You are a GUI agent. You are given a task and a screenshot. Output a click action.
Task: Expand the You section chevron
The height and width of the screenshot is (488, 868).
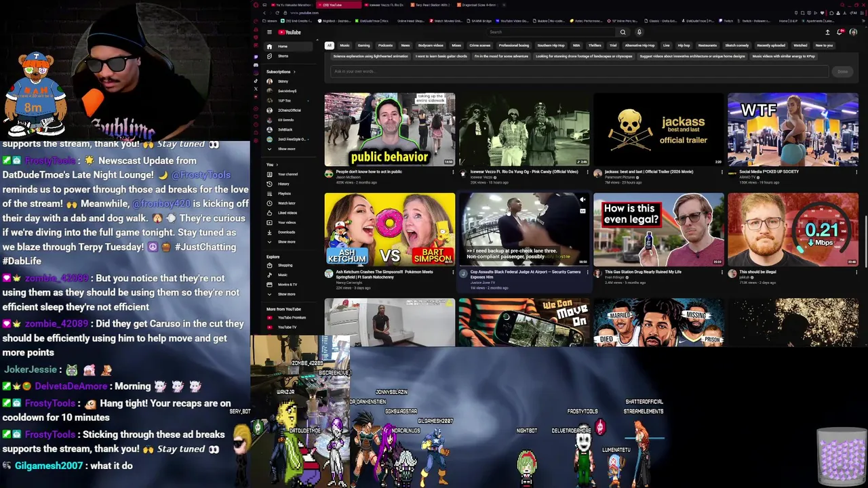click(277, 165)
